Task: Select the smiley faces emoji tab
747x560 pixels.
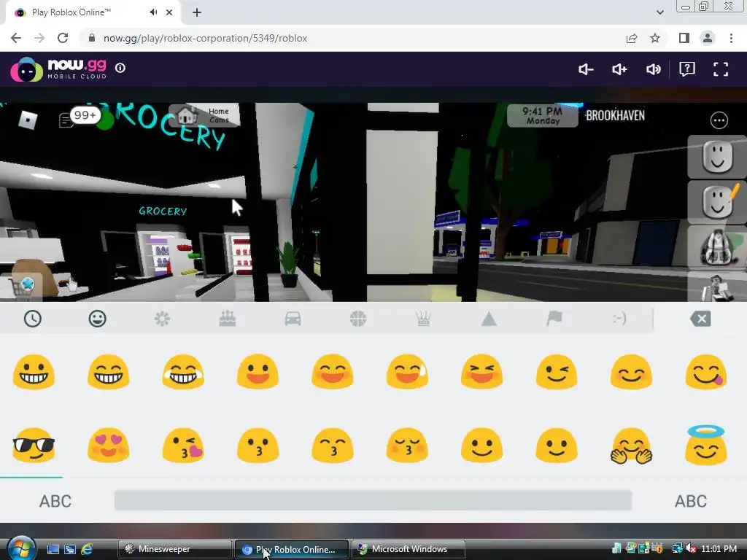Action: pyautogui.click(x=97, y=319)
